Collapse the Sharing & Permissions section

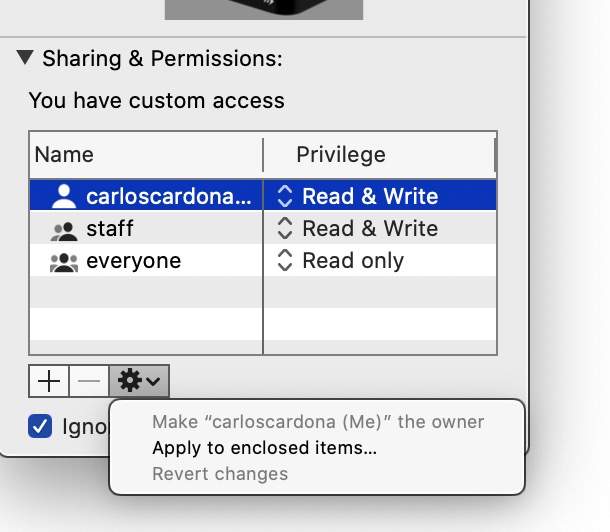pyautogui.click(x=26, y=59)
